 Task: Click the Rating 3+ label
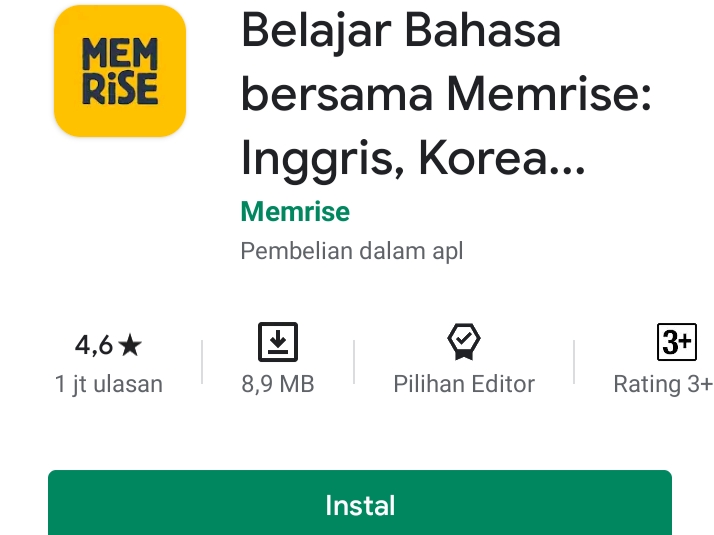pos(663,384)
